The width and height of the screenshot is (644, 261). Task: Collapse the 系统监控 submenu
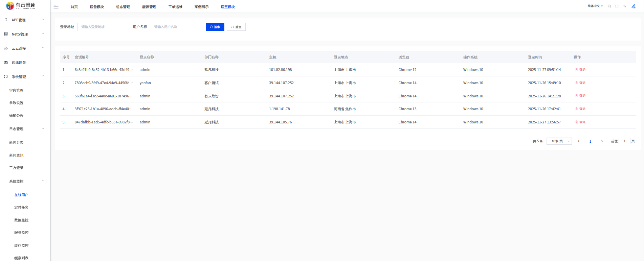[24, 181]
